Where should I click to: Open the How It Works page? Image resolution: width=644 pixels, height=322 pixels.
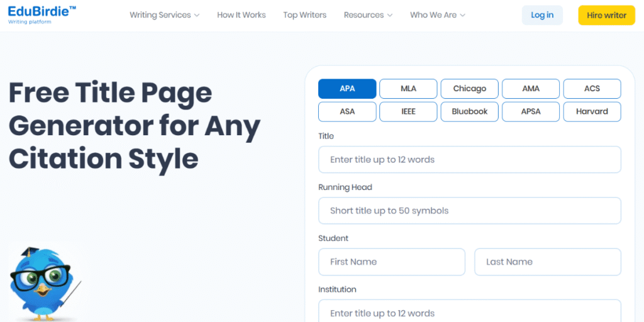click(x=241, y=15)
